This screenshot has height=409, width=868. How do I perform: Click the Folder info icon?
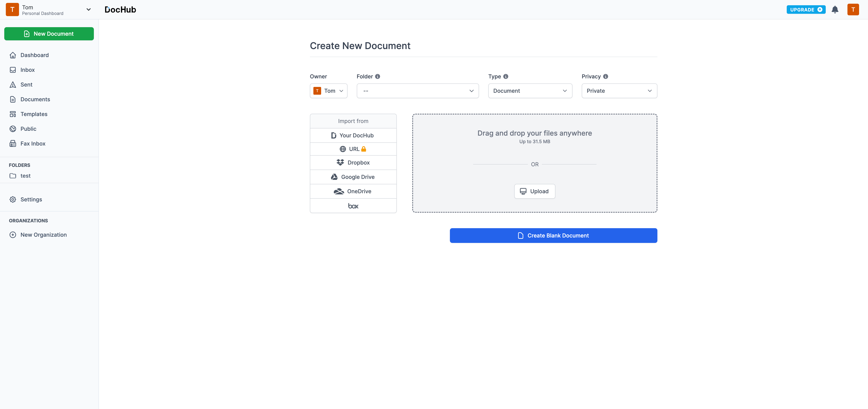(x=377, y=76)
